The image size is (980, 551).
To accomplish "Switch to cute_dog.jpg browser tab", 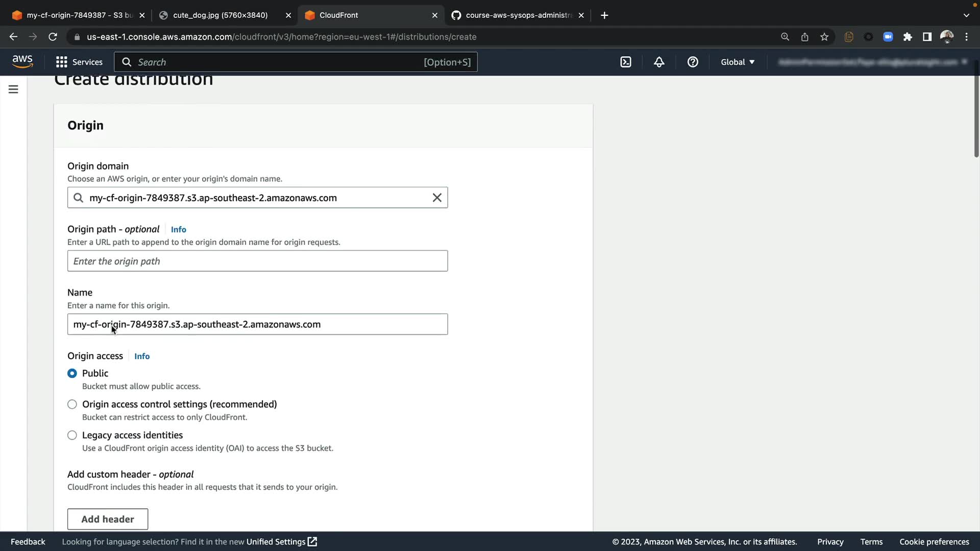I will tap(220, 15).
